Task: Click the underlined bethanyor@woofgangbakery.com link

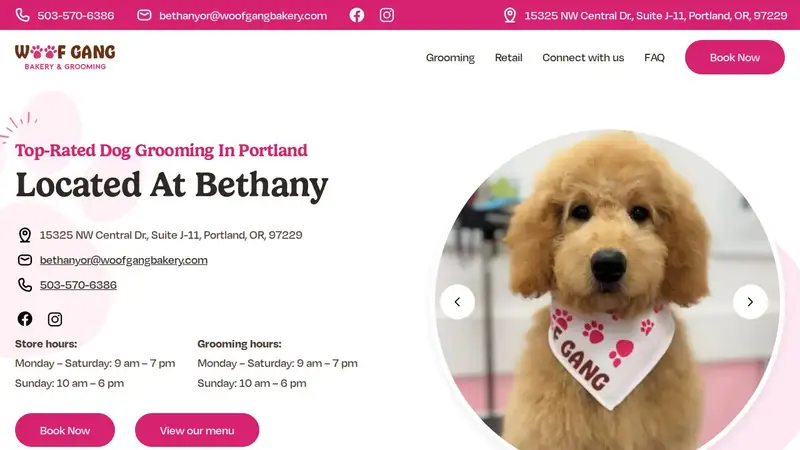Action: [x=123, y=260]
